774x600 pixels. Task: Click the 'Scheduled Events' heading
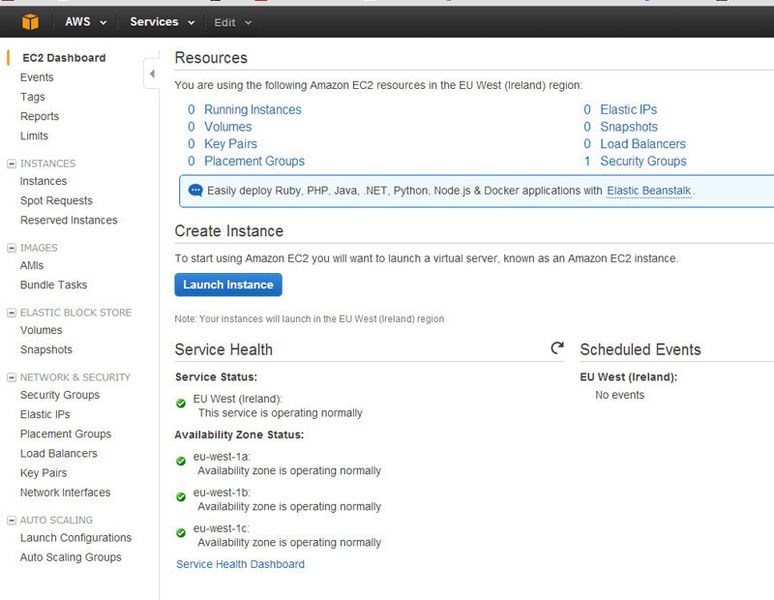pyautogui.click(x=640, y=349)
